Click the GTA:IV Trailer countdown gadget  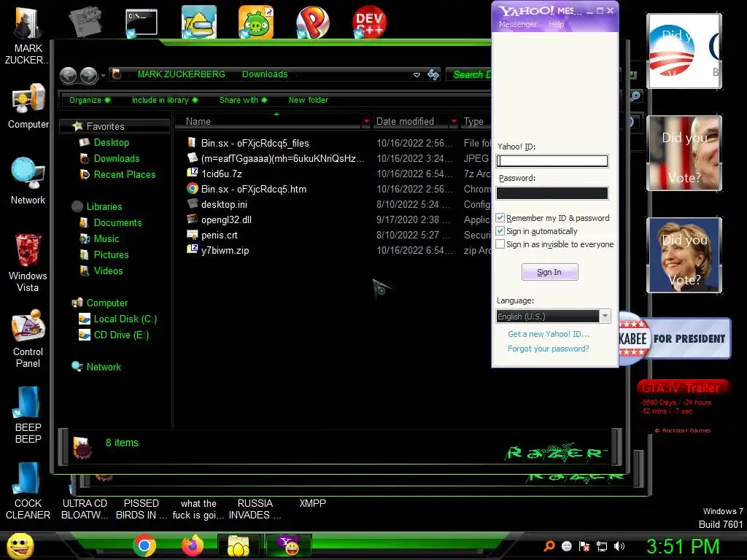682,407
